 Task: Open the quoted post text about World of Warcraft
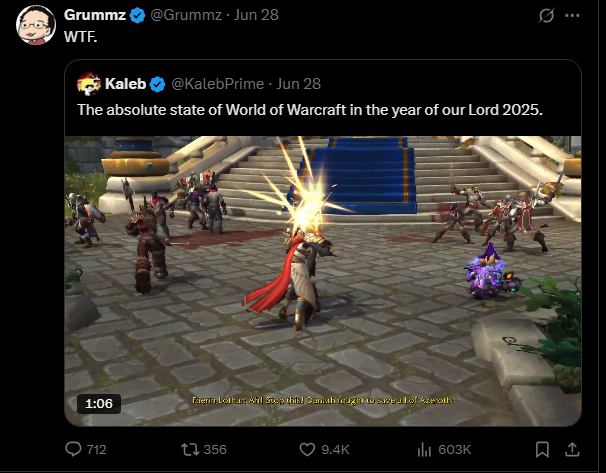pyautogui.click(x=310, y=110)
